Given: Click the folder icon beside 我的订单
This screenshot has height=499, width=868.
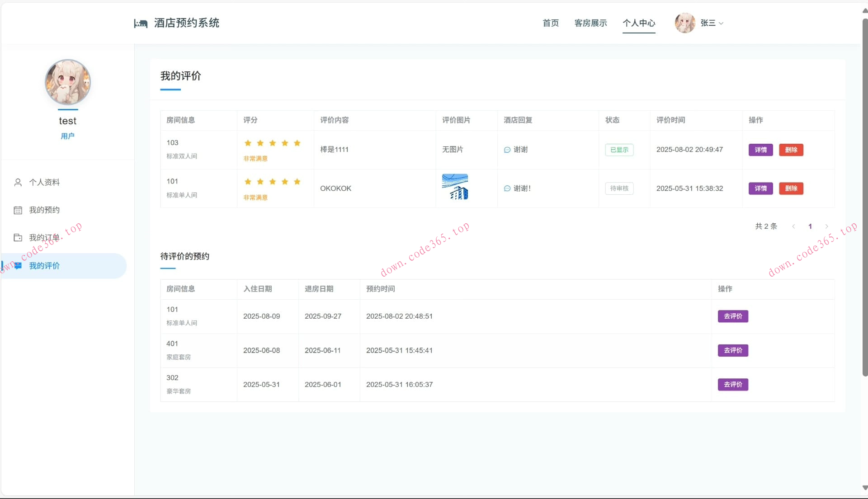Looking at the screenshot, I should (18, 238).
